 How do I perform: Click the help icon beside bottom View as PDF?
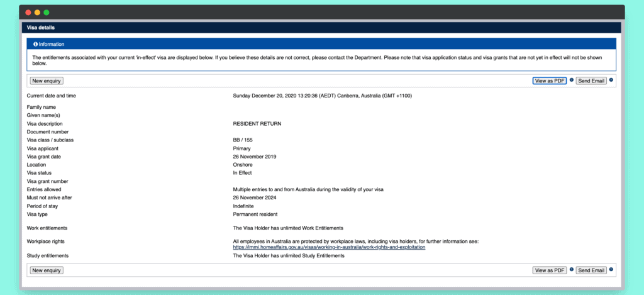[x=572, y=270]
